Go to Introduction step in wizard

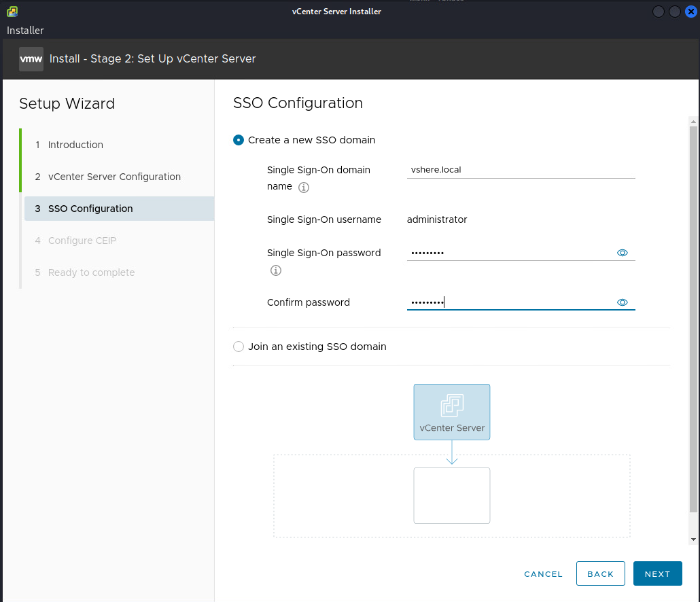point(75,145)
